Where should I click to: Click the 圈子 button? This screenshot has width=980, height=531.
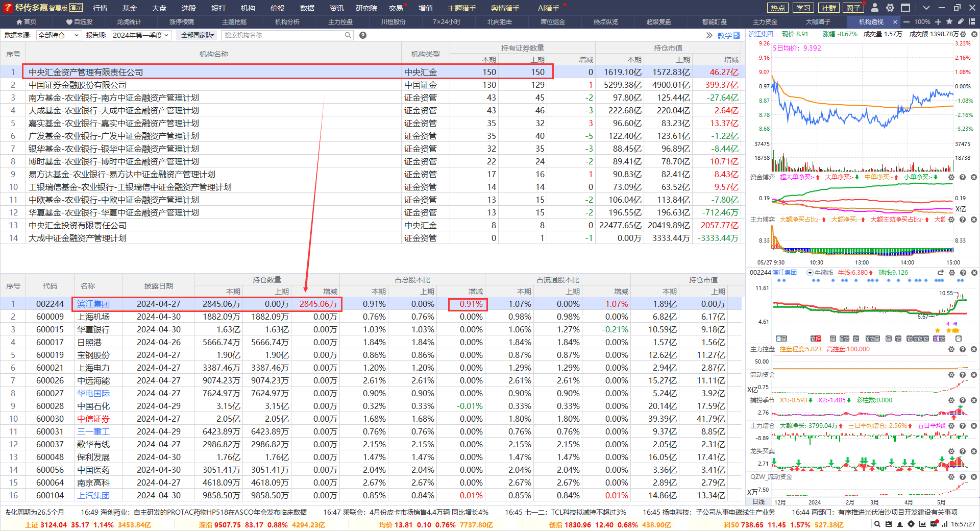click(853, 8)
